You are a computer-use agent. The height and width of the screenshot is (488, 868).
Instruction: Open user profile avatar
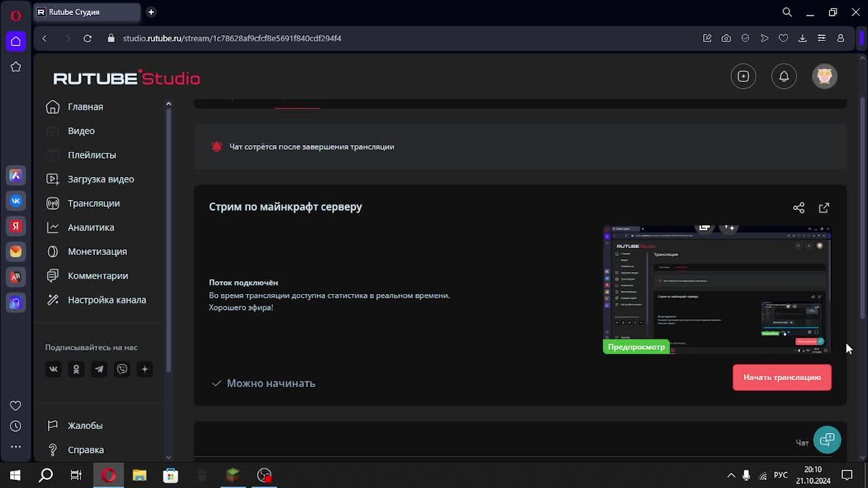pos(825,77)
